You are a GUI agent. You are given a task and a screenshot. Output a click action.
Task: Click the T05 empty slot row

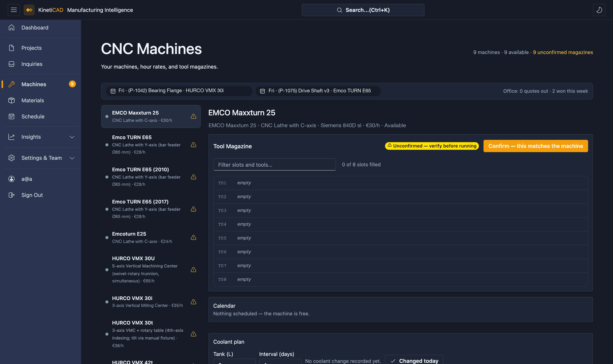pyautogui.click(x=401, y=238)
